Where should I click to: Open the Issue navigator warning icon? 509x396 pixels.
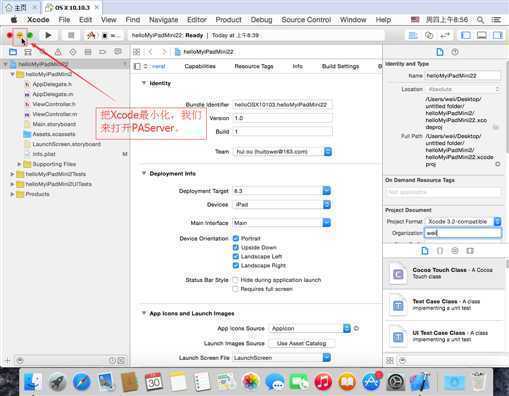58,52
